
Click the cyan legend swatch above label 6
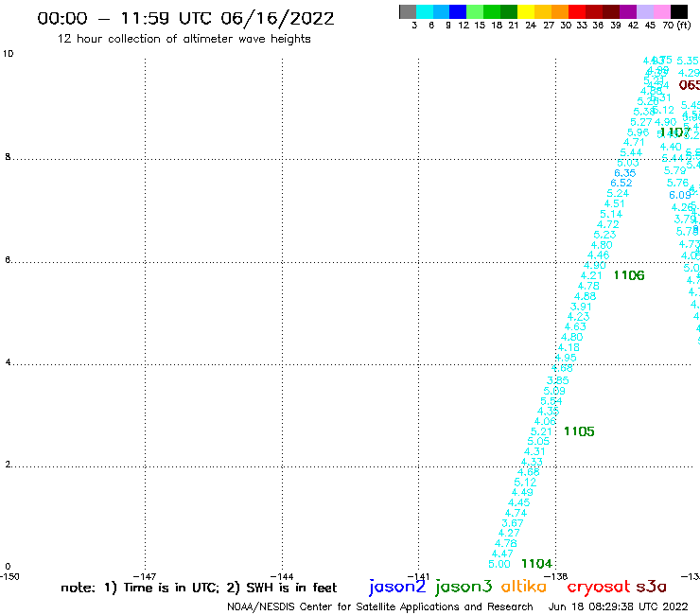coord(425,11)
